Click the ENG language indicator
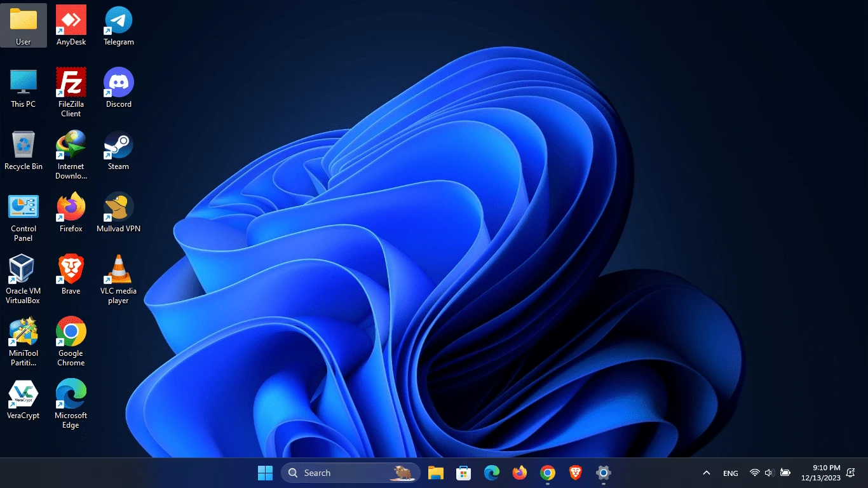The height and width of the screenshot is (488, 868). pos(730,473)
